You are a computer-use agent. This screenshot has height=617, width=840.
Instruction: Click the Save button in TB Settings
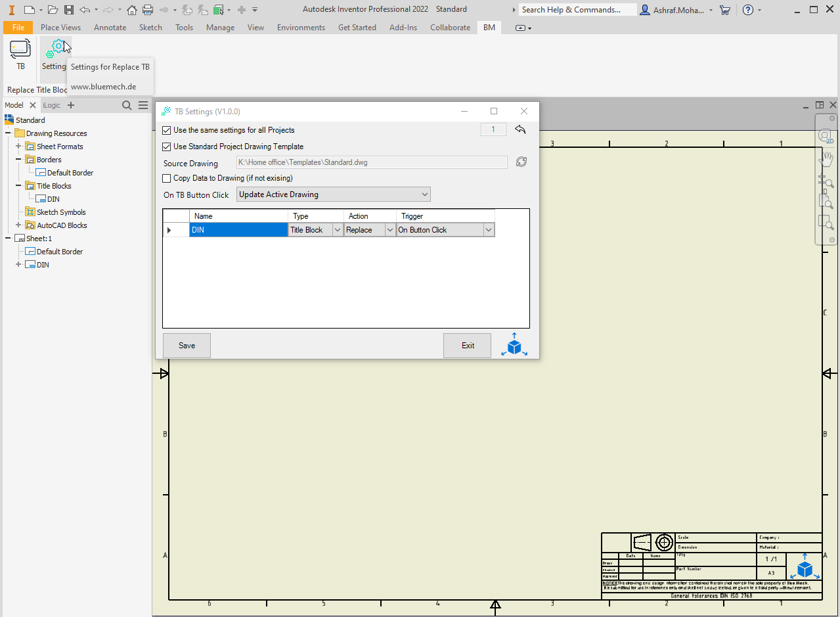point(187,346)
